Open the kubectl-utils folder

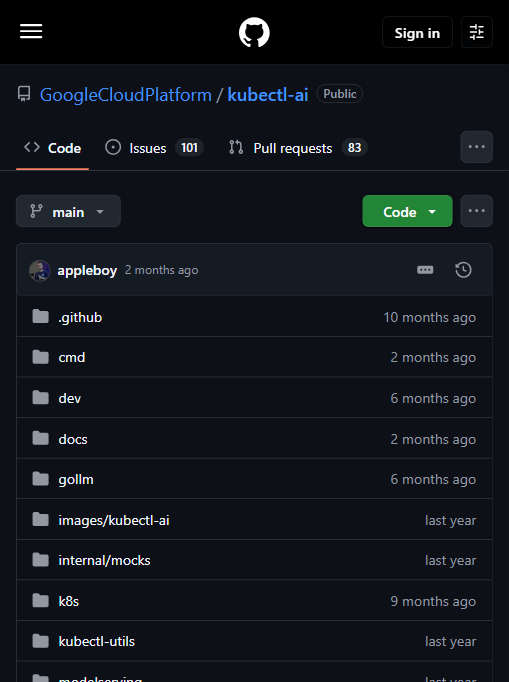point(97,642)
